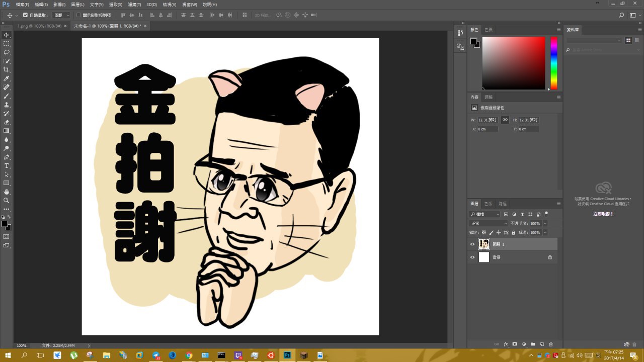Click the rainbow hue slider strip
Screen dimensions: 644x362
[553, 63]
